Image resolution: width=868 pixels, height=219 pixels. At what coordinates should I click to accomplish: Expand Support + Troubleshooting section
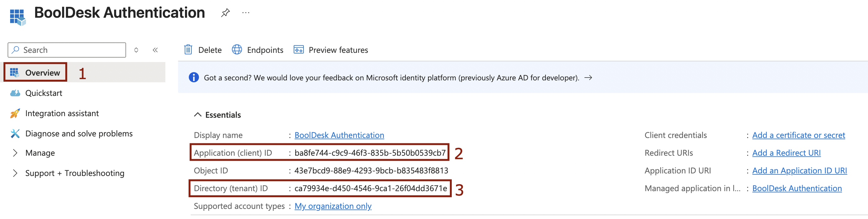click(15, 173)
